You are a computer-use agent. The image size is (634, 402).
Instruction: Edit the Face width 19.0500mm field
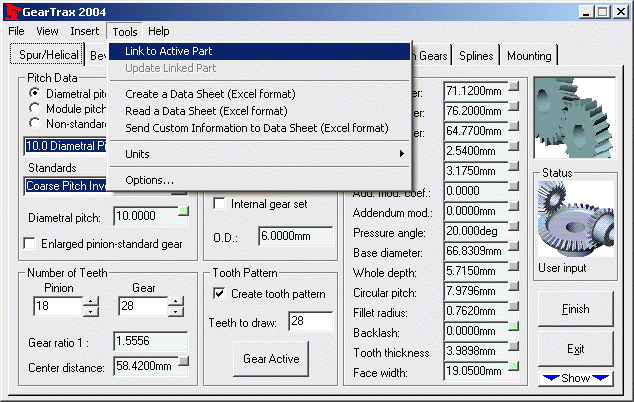[x=476, y=371]
